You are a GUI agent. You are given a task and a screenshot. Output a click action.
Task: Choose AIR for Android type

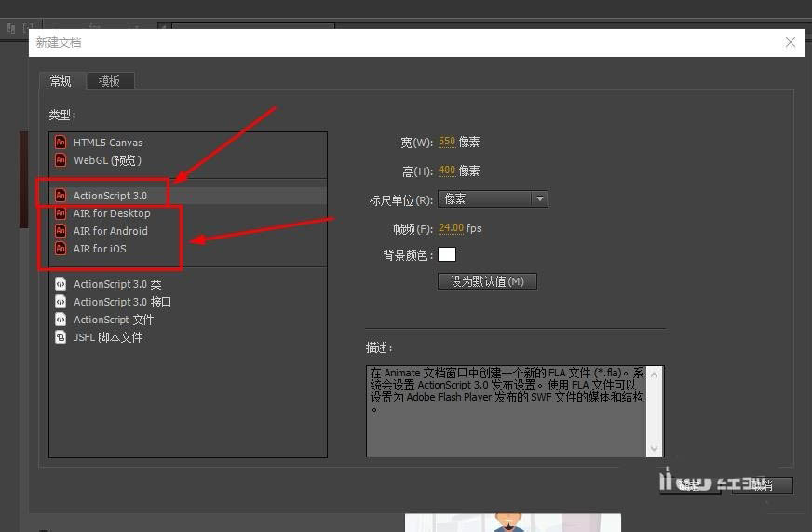(x=188, y=230)
